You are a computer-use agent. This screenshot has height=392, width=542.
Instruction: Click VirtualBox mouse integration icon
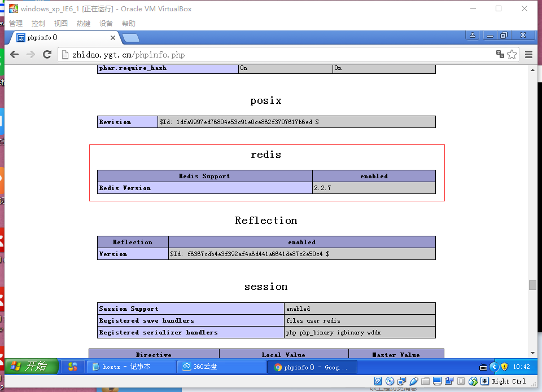pos(473,381)
